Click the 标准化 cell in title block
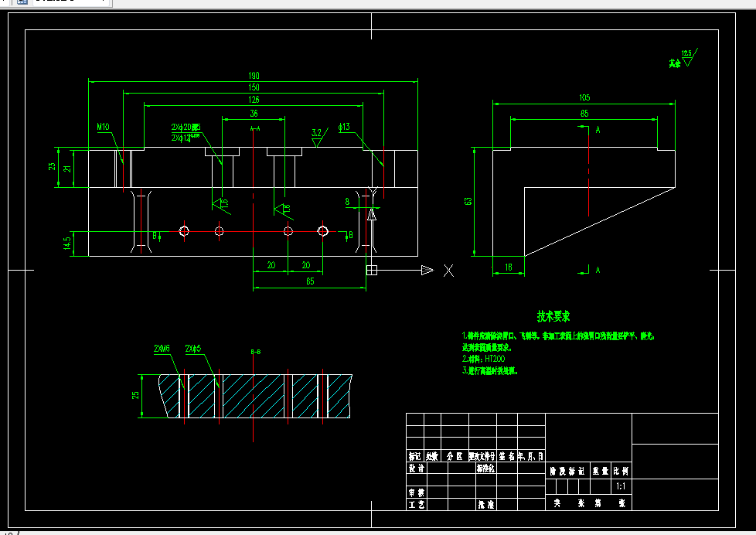The height and width of the screenshot is (535, 756). click(x=485, y=469)
